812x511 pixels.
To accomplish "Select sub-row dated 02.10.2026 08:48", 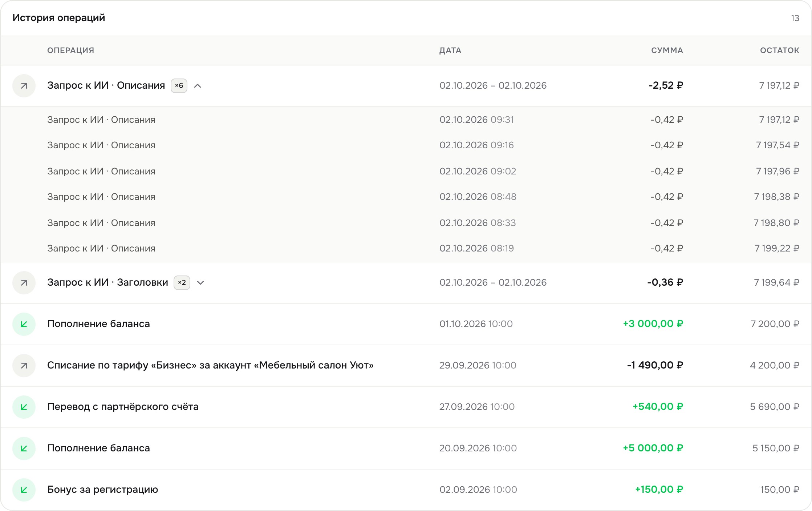I will click(x=406, y=197).
